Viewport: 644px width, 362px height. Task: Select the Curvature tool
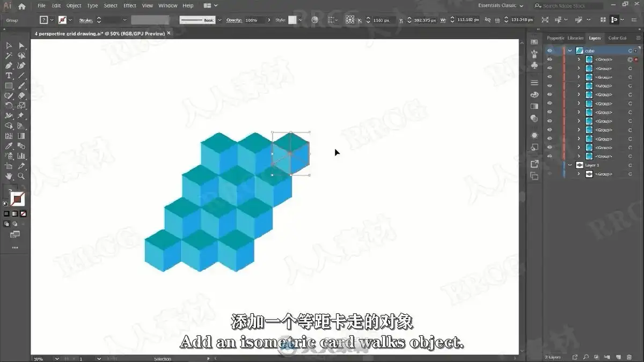pyautogui.click(x=21, y=65)
